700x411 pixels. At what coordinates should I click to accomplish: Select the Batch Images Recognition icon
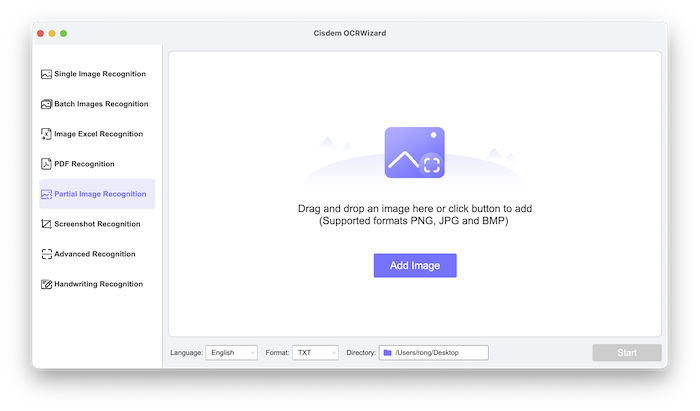[46, 104]
